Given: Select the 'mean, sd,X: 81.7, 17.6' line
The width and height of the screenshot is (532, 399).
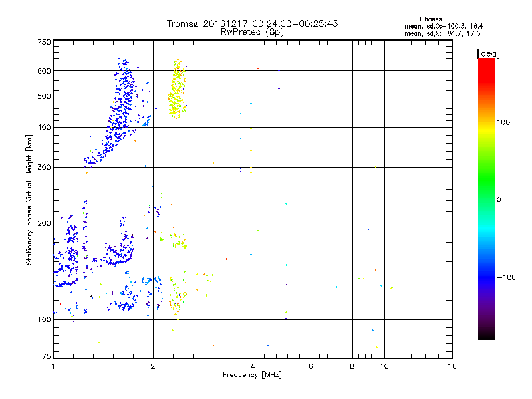Looking at the screenshot, I should (x=442, y=33).
